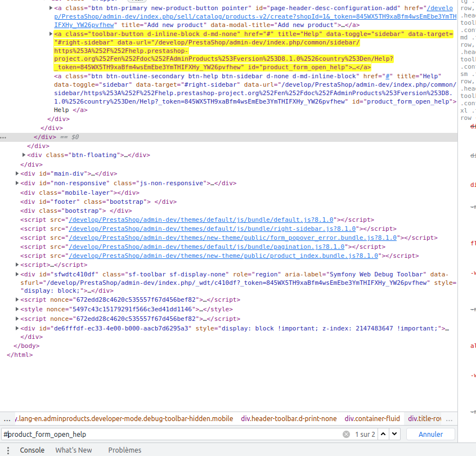
Task: Expand the Symfony Web Debug Toolbar div
Action: click(17, 274)
